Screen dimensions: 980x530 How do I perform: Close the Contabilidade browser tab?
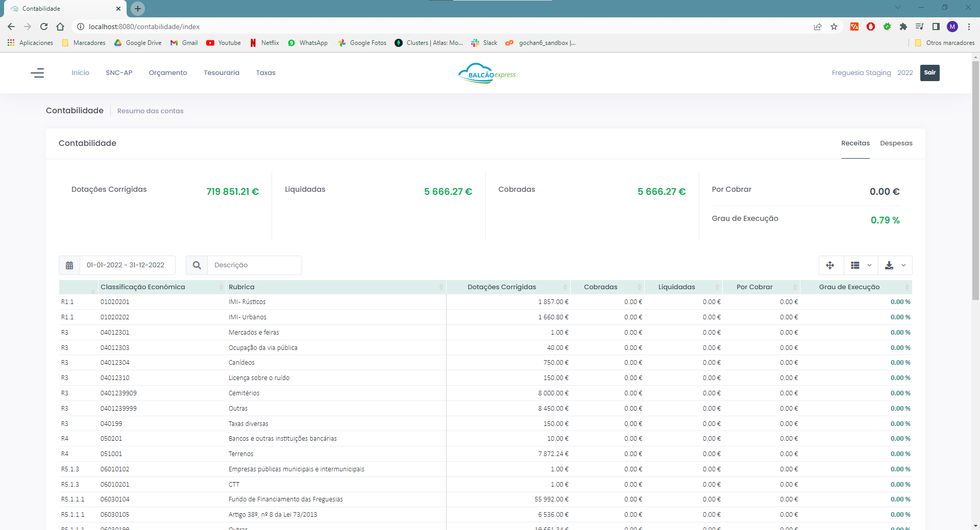(118, 9)
